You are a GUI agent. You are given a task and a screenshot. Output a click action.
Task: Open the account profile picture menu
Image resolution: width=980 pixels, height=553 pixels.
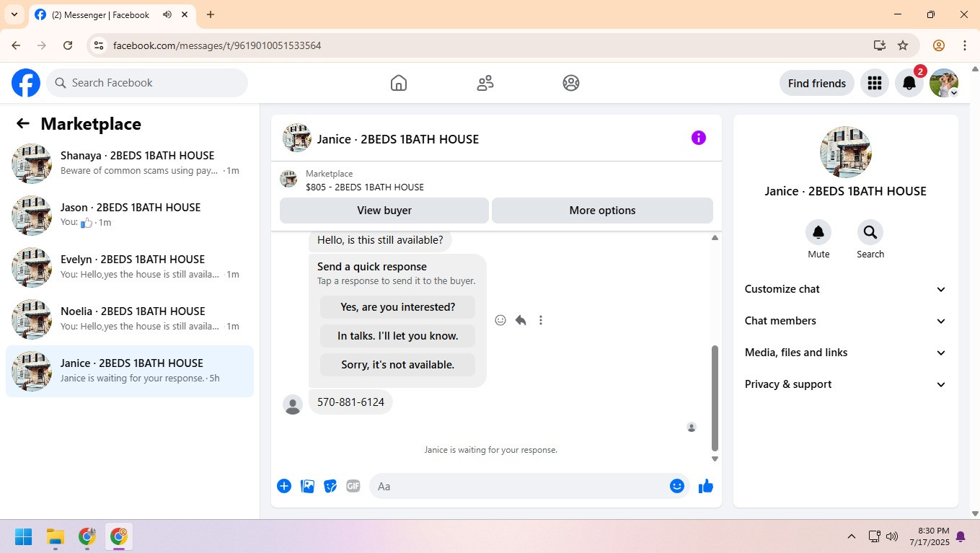click(944, 83)
